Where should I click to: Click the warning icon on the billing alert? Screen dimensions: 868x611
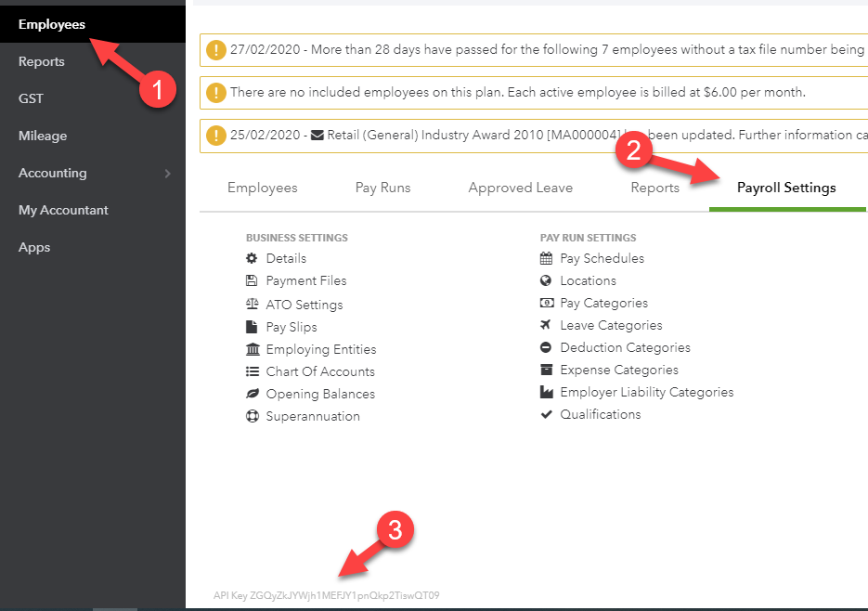pos(216,92)
